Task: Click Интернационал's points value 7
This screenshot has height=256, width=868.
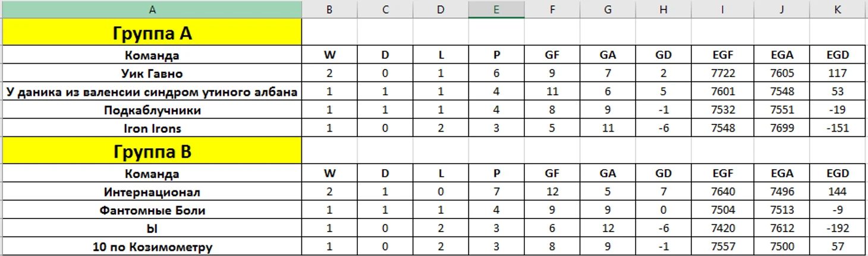Action: 496,192
